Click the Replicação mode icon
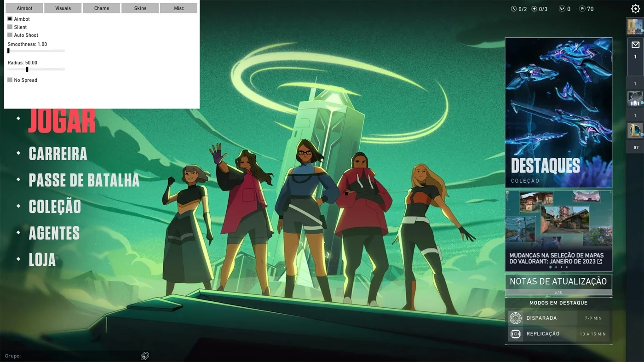This screenshot has height=362, width=644. pos(516,334)
